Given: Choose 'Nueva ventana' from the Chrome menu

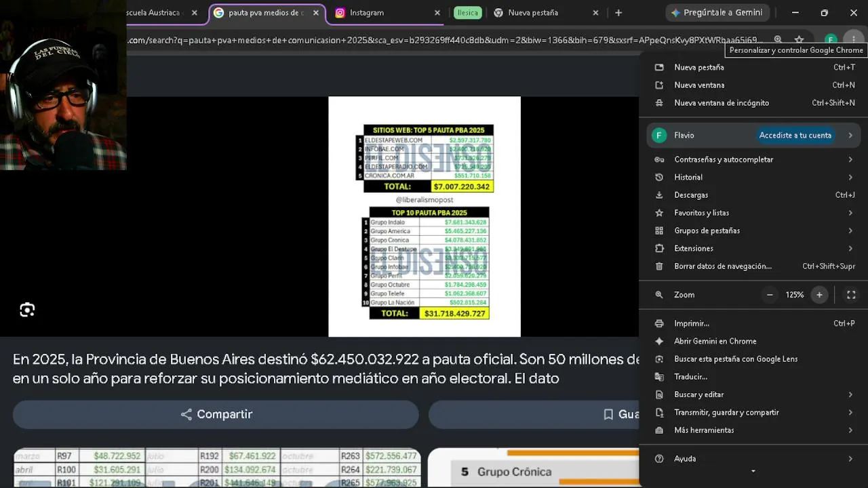Looking at the screenshot, I should [x=753, y=85].
